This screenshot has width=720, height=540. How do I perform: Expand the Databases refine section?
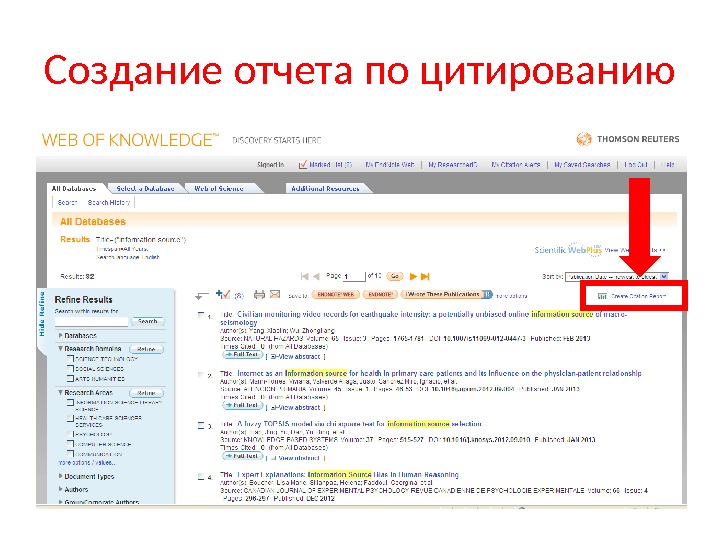[x=60, y=336]
